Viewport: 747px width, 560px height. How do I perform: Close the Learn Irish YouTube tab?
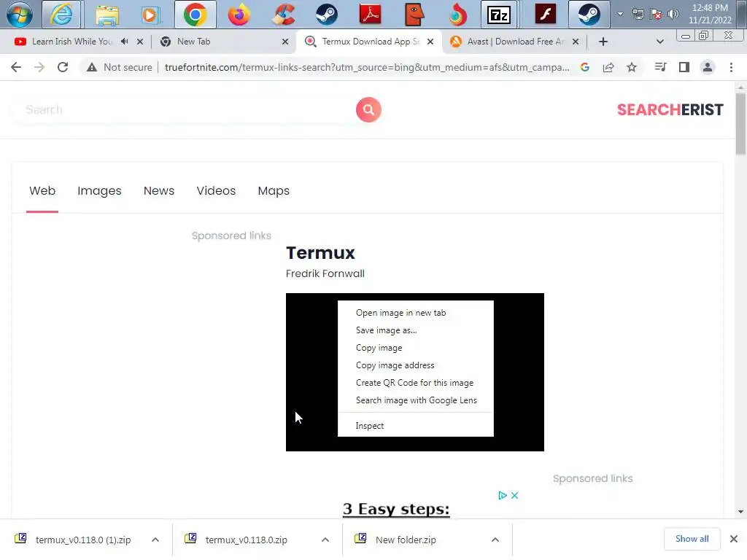click(x=140, y=42)
